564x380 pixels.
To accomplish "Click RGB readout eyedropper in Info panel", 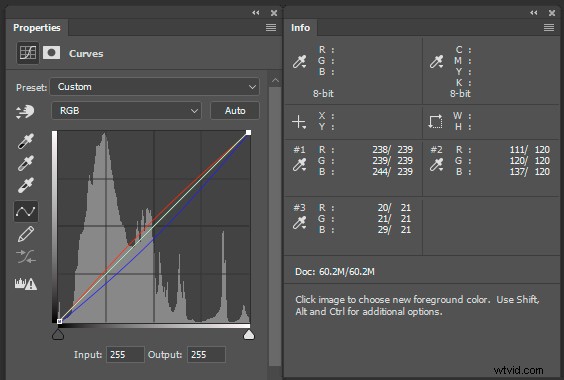I will [299, 62].
